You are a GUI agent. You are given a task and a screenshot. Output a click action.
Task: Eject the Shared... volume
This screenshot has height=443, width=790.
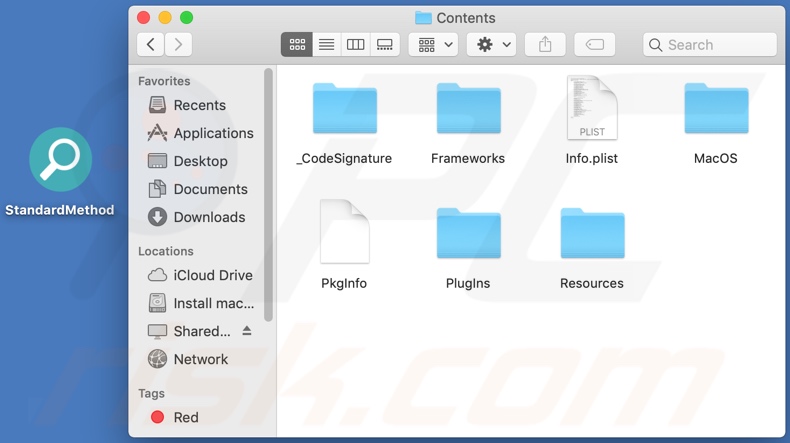coord(246,331)
